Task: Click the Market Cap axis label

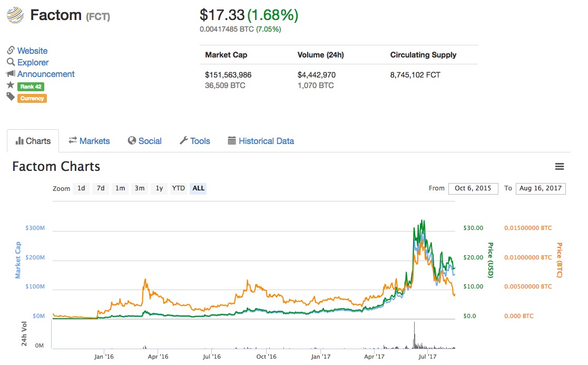Action: [x=18, y=260]
